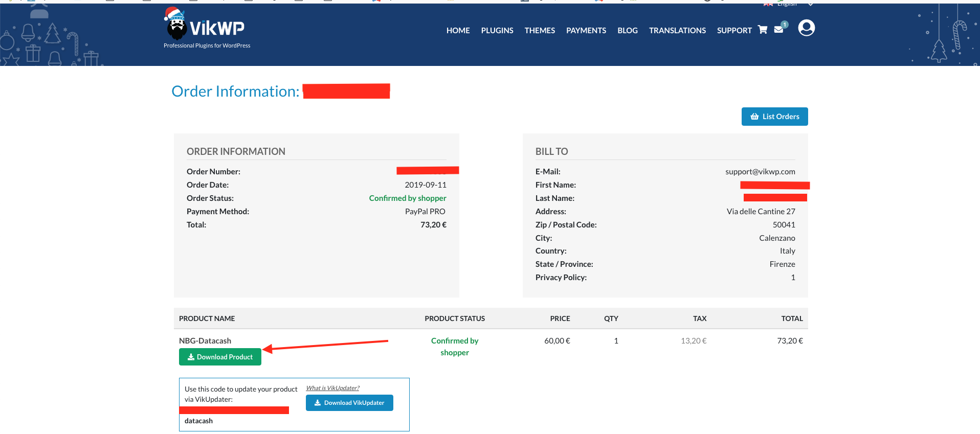
Task: Go to the BLOG page
Action: [628, 31]
